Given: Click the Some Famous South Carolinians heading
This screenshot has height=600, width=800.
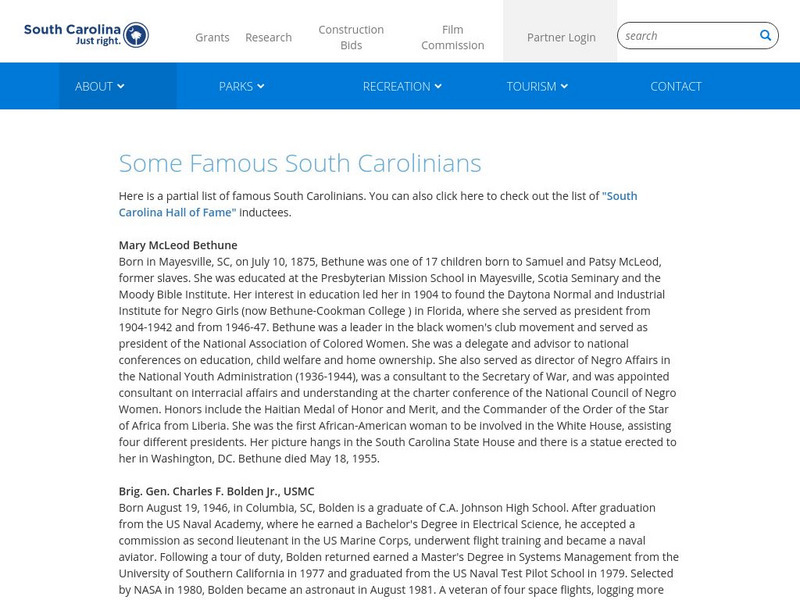Looking at the screenshot, I should (299, 162).
